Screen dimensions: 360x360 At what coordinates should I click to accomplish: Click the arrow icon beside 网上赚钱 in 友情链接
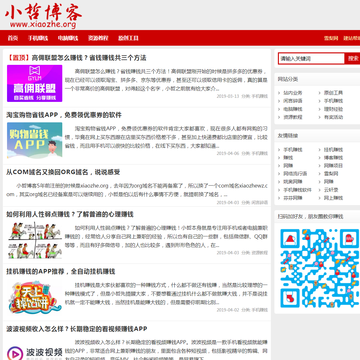[320, 198]
